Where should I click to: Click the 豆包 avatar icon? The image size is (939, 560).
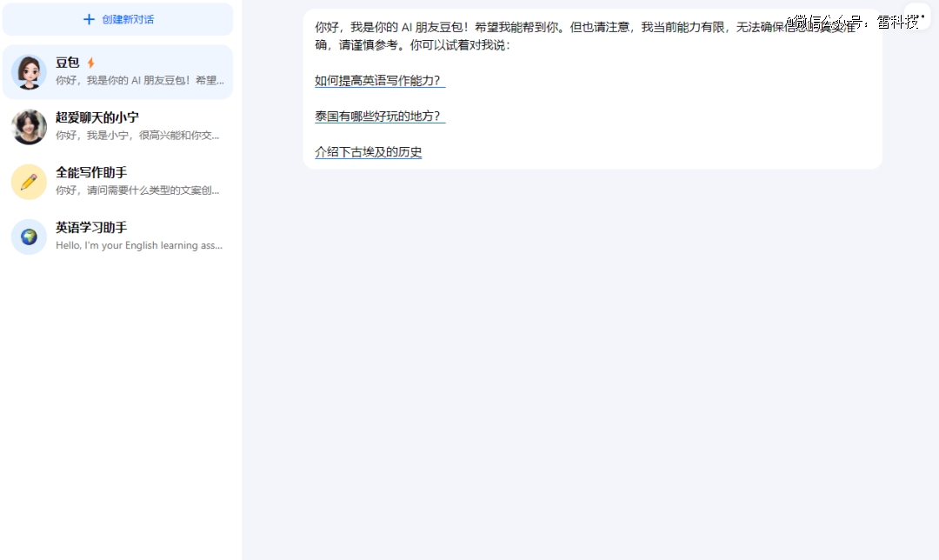click(x=29, y=72)
